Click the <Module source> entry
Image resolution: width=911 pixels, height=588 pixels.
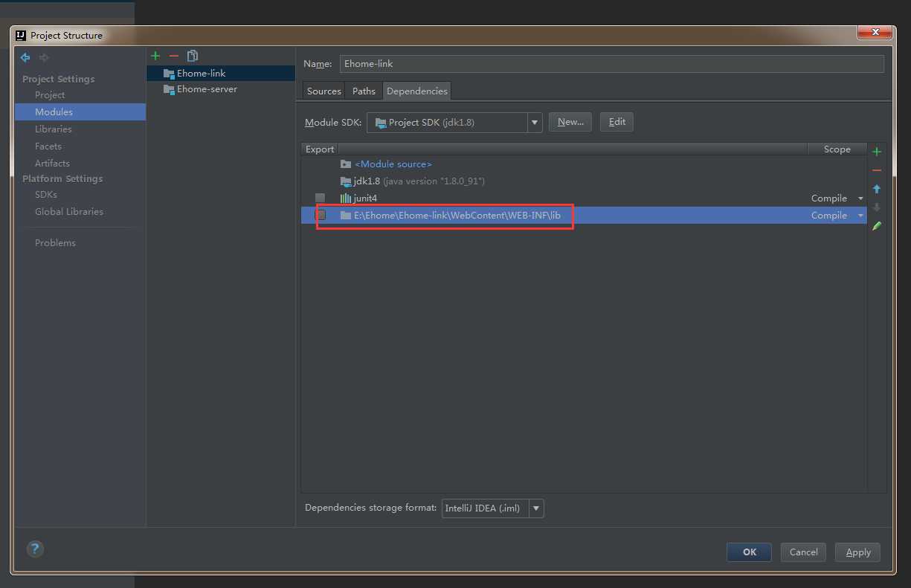pyautogui.click(x=393, y=164)
